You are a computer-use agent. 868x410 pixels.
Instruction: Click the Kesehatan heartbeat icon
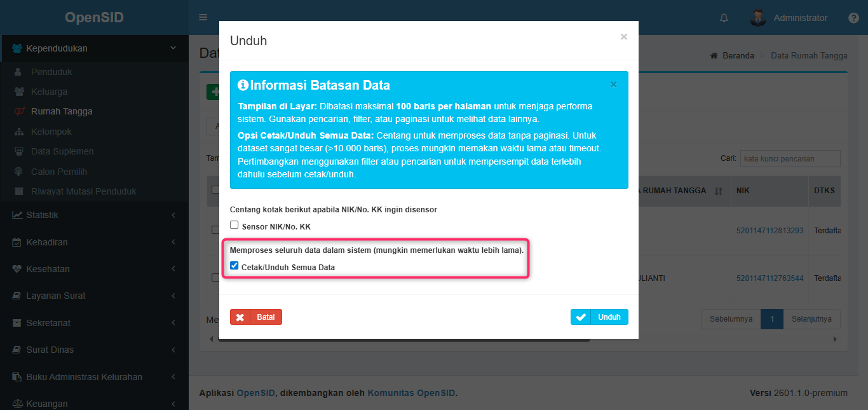[x=17, y=269]
